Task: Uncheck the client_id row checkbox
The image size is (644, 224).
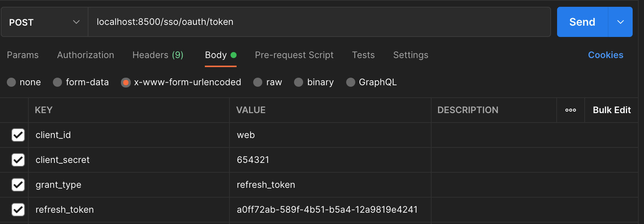Action: click(x=18, y=135)
